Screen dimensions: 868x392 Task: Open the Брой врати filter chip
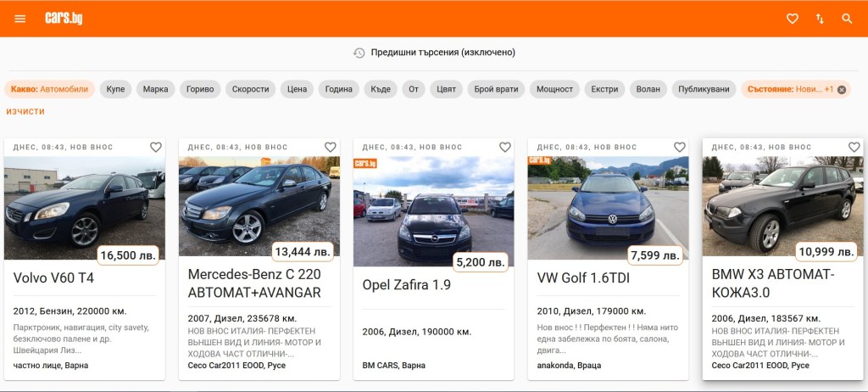click(x=496, y=89)
